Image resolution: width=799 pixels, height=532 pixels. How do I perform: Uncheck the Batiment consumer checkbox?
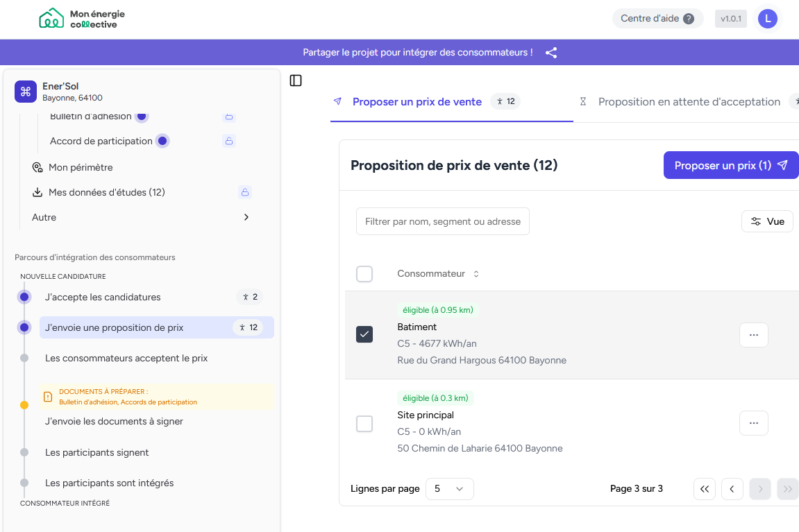pyautogui.click(x=364, y=334)
